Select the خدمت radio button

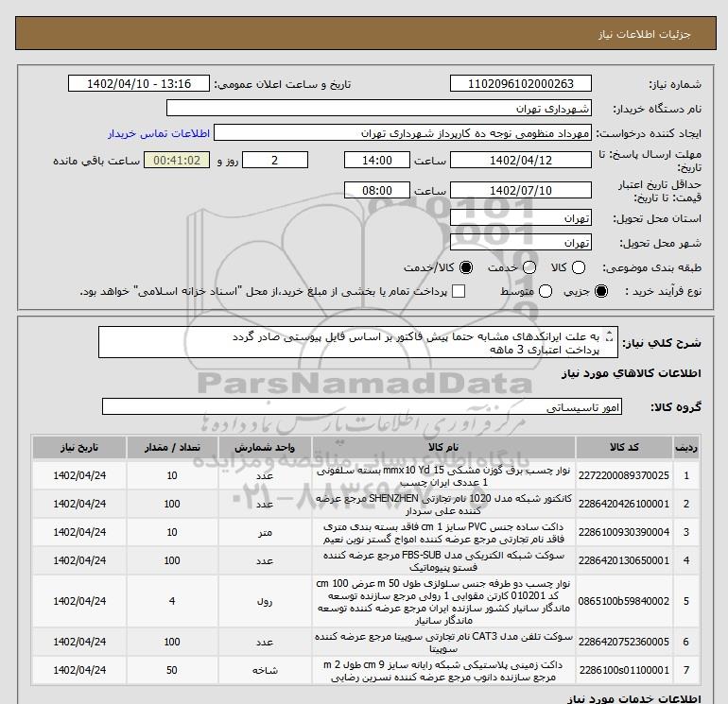529,267
